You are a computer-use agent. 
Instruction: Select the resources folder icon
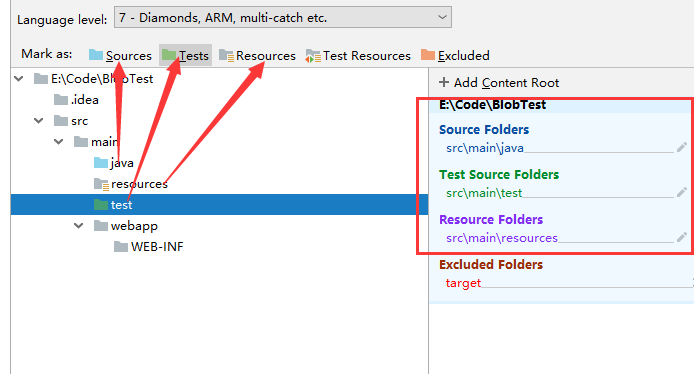click(101, 184)
